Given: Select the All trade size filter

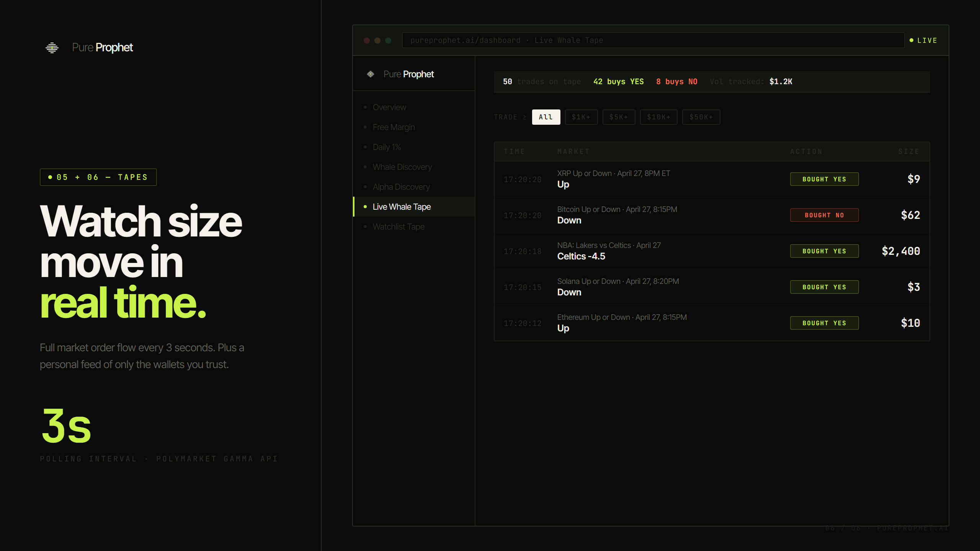Looking at the screenshot, I should click(x=546, y=117).
